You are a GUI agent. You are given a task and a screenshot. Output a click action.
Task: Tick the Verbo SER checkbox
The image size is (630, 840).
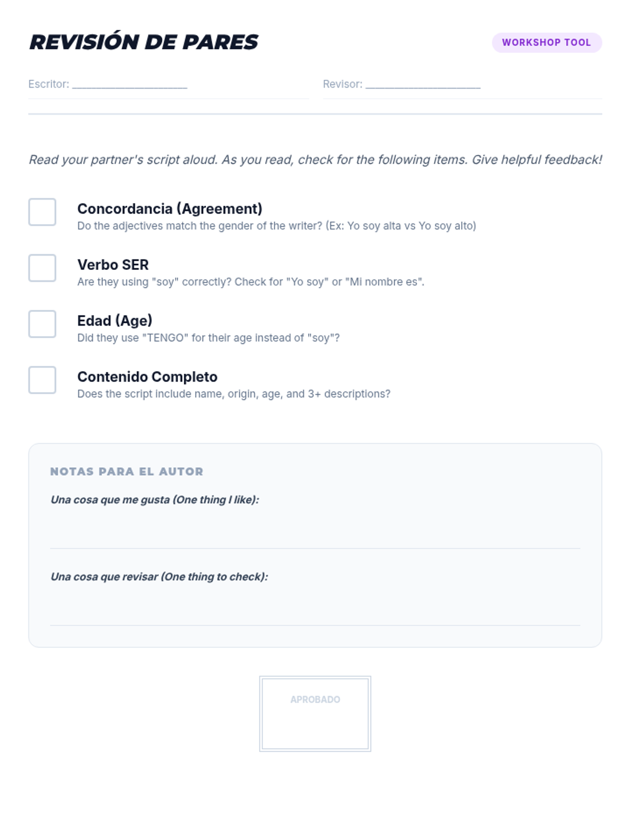tap(42, 268)
